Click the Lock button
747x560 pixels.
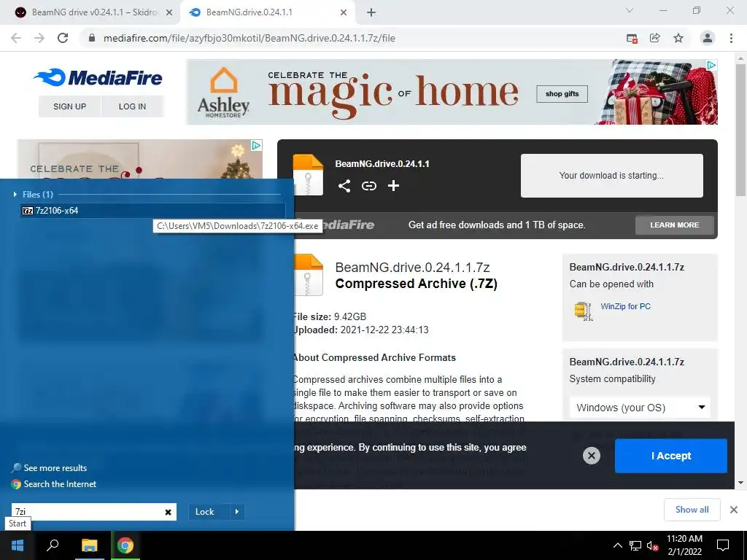point(204,512)
